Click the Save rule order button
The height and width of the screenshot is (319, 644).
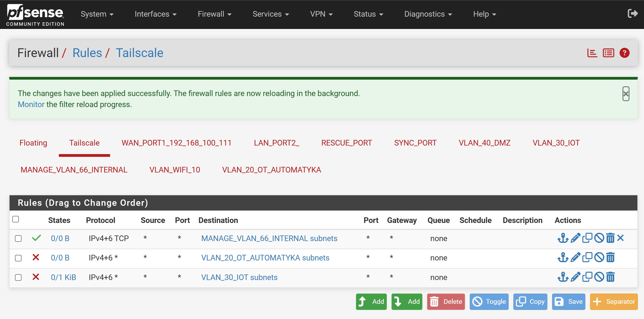[568, 302]
